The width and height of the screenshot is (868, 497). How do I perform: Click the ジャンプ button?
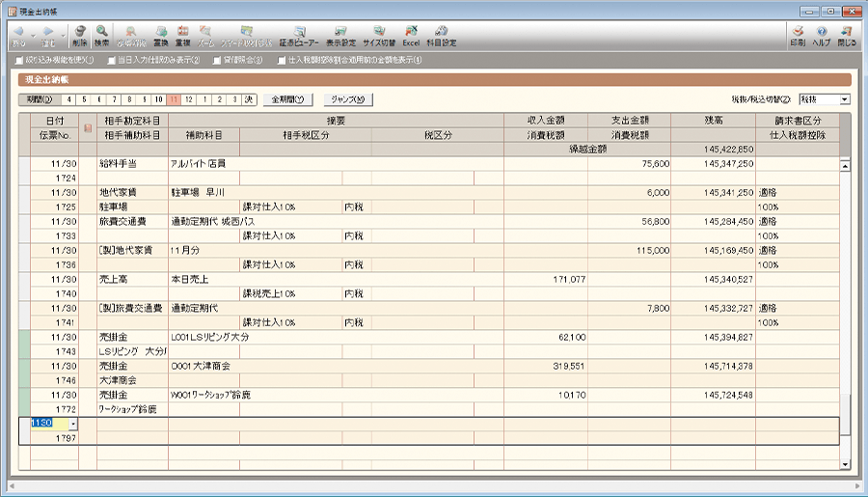(x=347, y=99)
